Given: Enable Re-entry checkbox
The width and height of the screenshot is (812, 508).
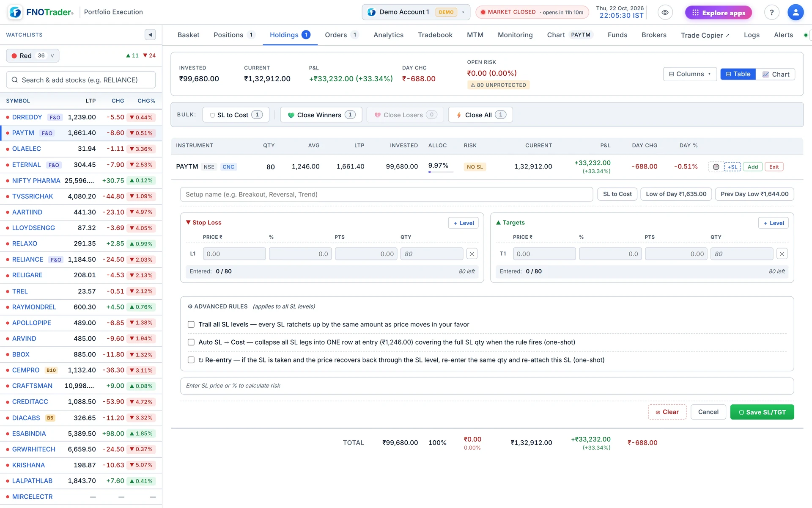Looking at the screenshot, I should point(191,360).
